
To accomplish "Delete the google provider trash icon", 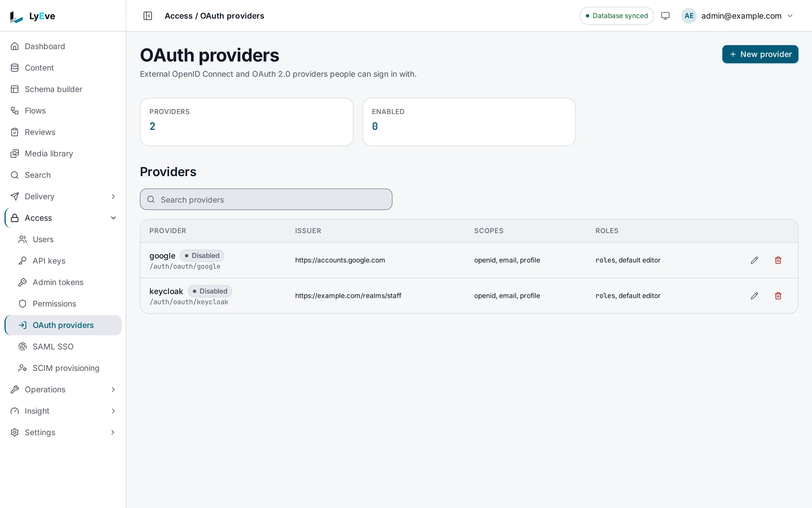I will click(778, 260).
